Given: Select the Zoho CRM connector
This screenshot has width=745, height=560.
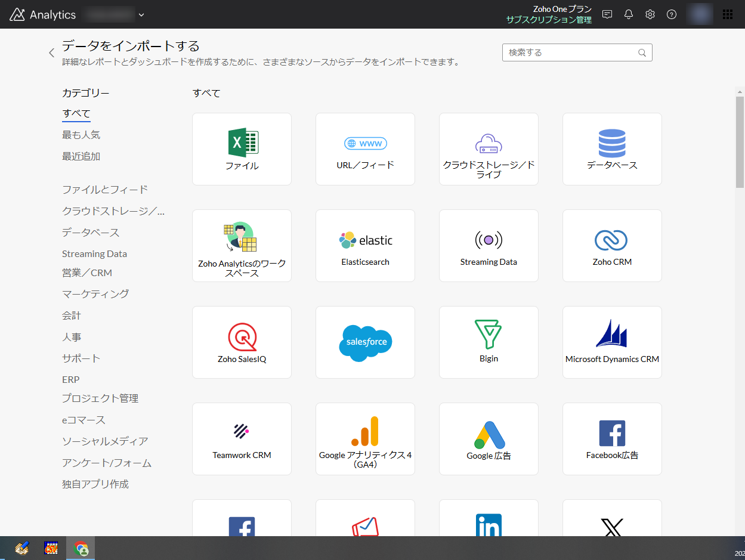Looking at the screenshot, I should pos(612,246).
